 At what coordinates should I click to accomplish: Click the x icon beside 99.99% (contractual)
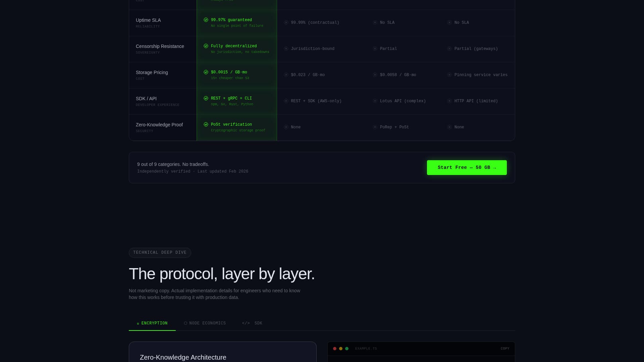286,22
